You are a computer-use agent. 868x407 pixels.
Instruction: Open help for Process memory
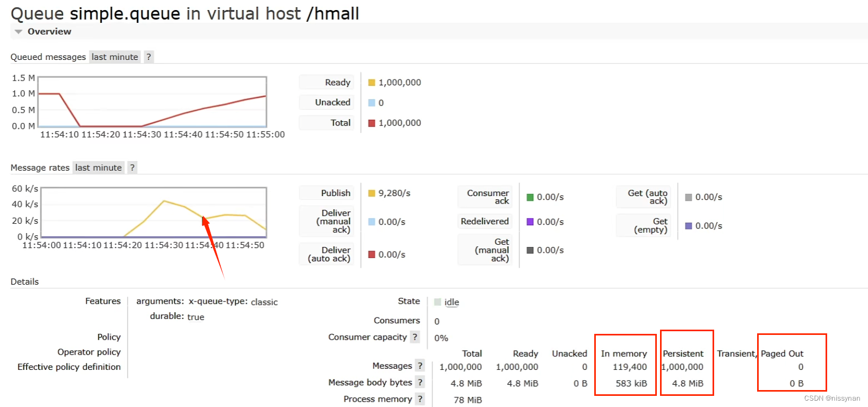[420, 399]
